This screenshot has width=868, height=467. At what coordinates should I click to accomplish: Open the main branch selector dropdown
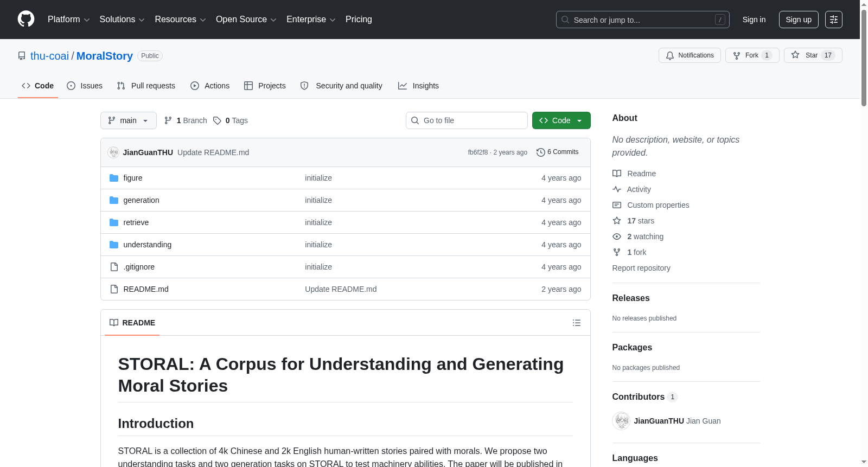[129, 120]
